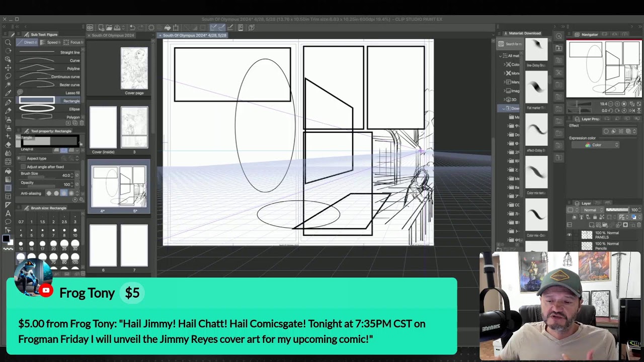Select the Move layer tool
This screenshot has width=644, height=362.
coord(8,67)
